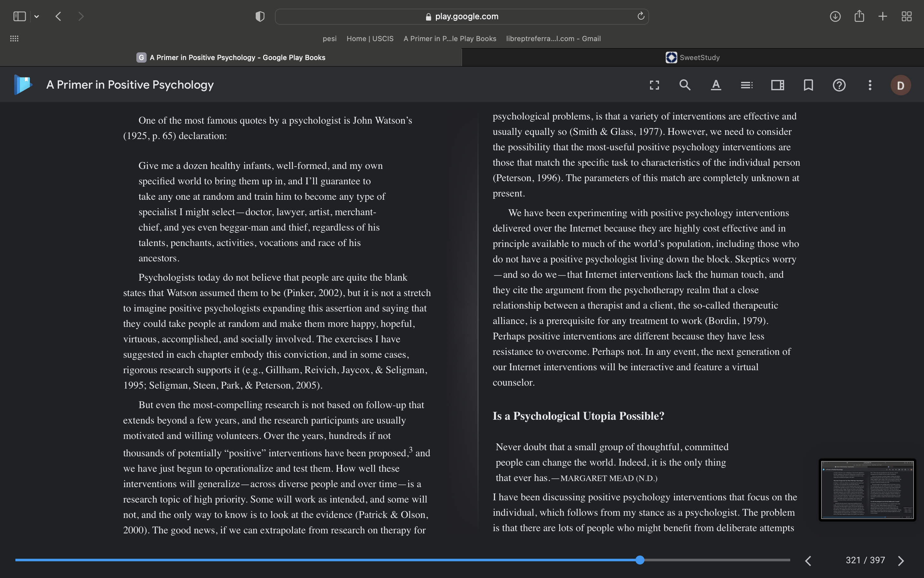Click the Google Play Books logo

23,85
